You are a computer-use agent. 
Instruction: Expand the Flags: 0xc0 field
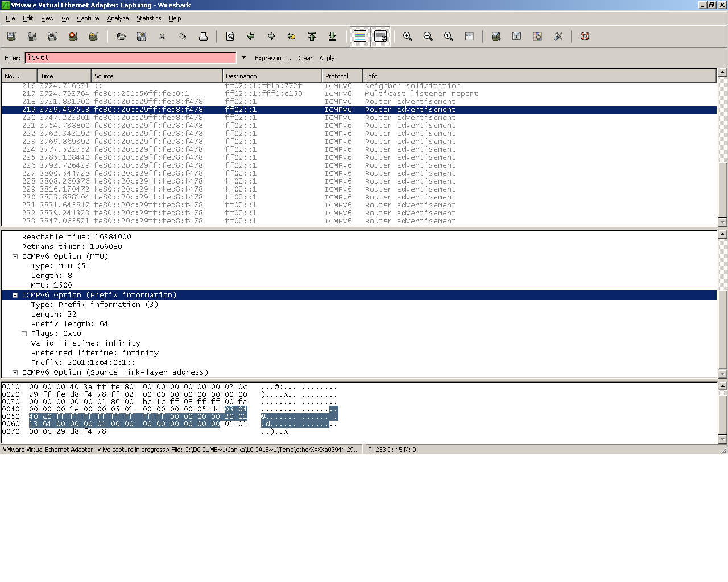tap(24, 333)
